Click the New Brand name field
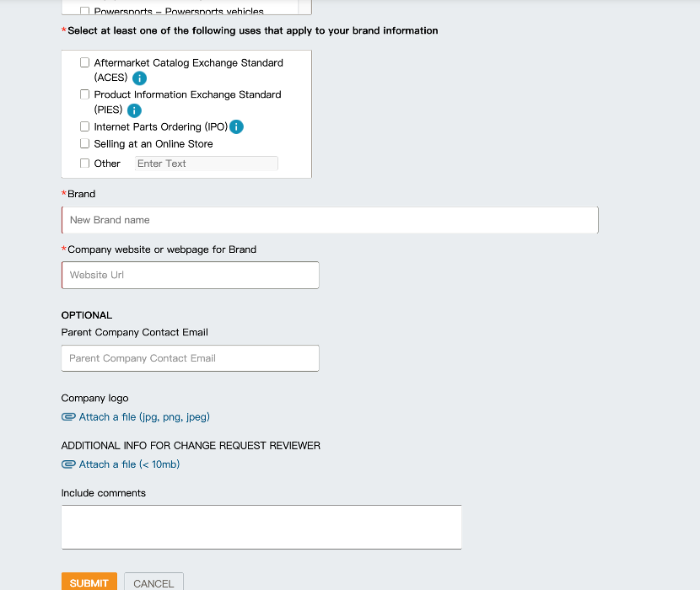 (x=330, y=220)
